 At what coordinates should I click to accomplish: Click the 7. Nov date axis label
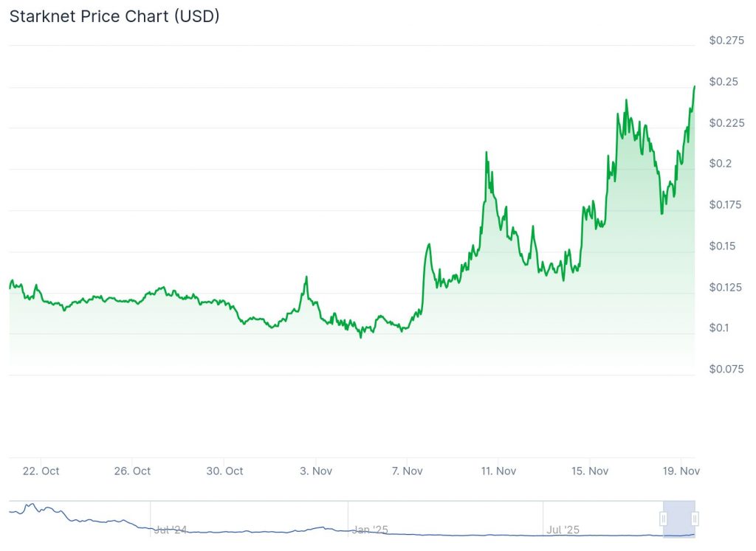click(x=407, y=471)
